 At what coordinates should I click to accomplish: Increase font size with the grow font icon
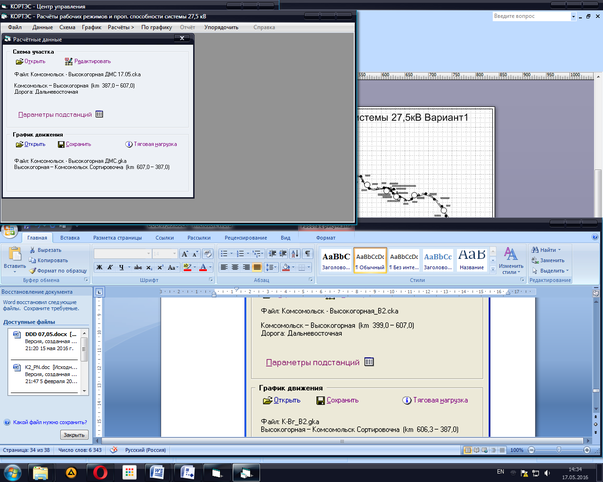(185, 254)
